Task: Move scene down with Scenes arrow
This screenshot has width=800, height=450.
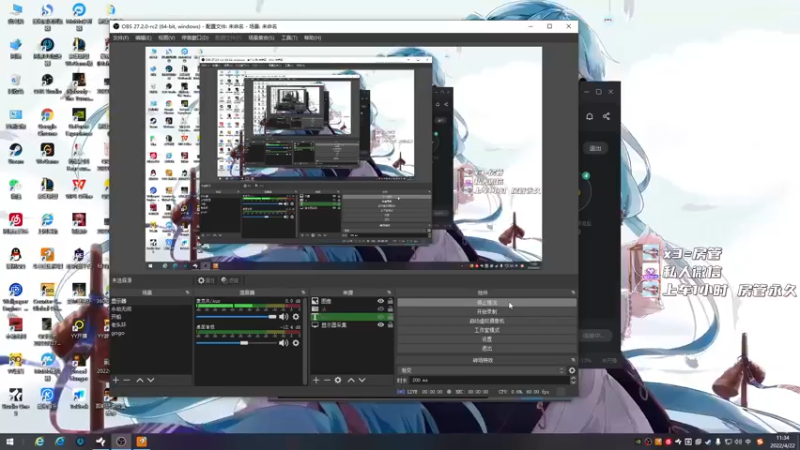Action: (151, 380)
